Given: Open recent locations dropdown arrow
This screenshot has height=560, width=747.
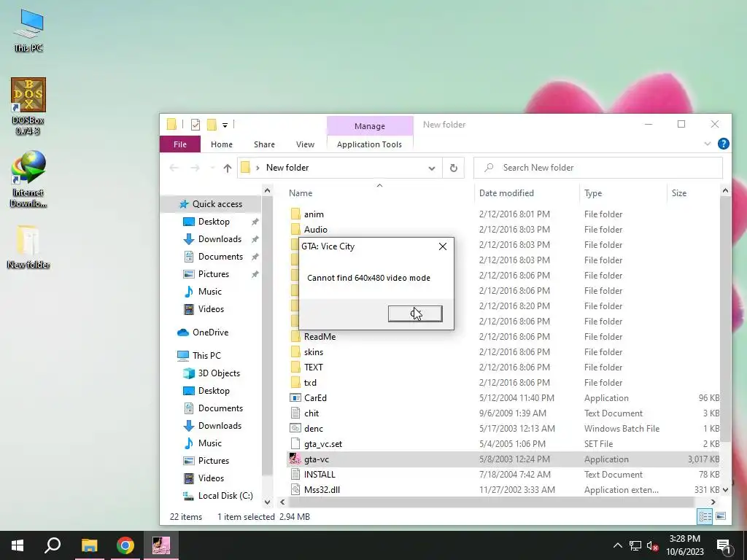Looking at the screenshot, I should click(212, 168).
